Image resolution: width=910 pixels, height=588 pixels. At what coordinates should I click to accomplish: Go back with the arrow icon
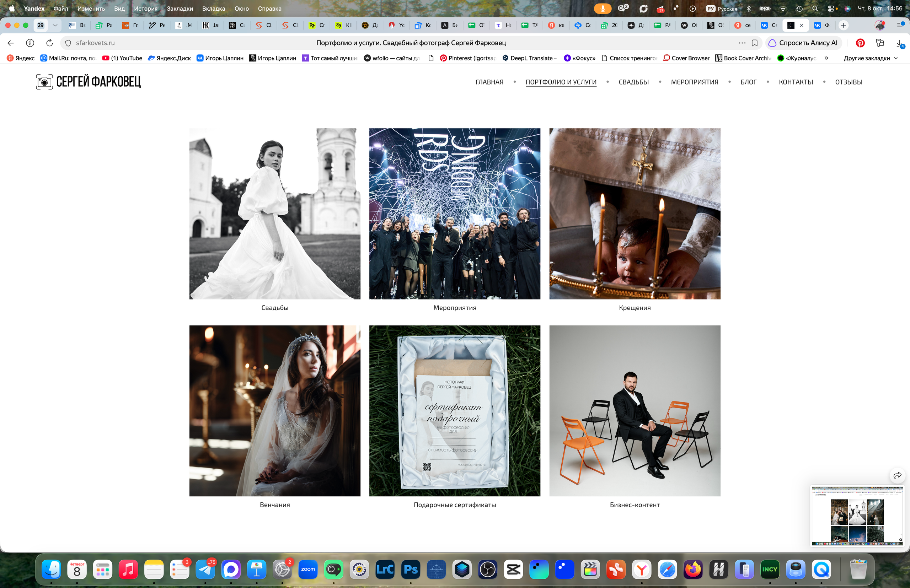coord(11,43)
